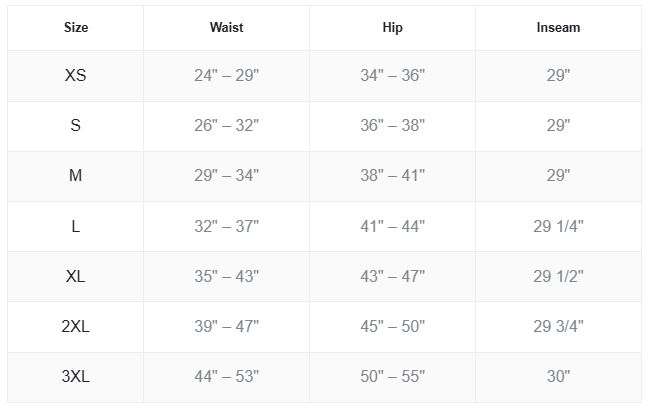The width and height of the screenshot is (649, 410).
Task: Click the 35" – 43" waist cell
Action: 226,276
